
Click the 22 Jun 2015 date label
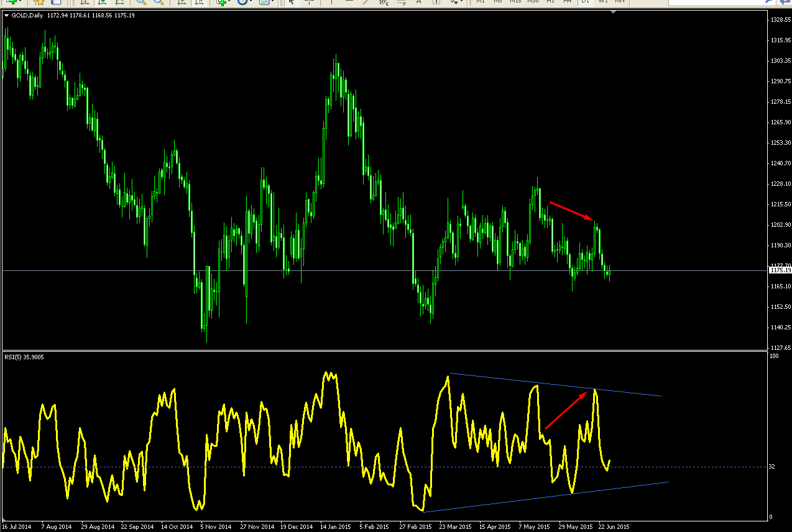click(614, 526)
